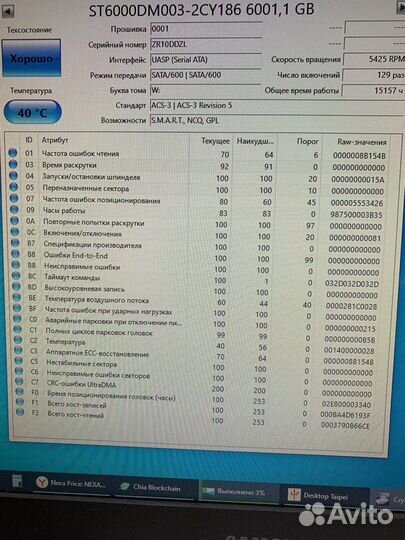Click status orb for Температура воздушного потока
Screen dimensions: 405x540
tap(17, 297)
